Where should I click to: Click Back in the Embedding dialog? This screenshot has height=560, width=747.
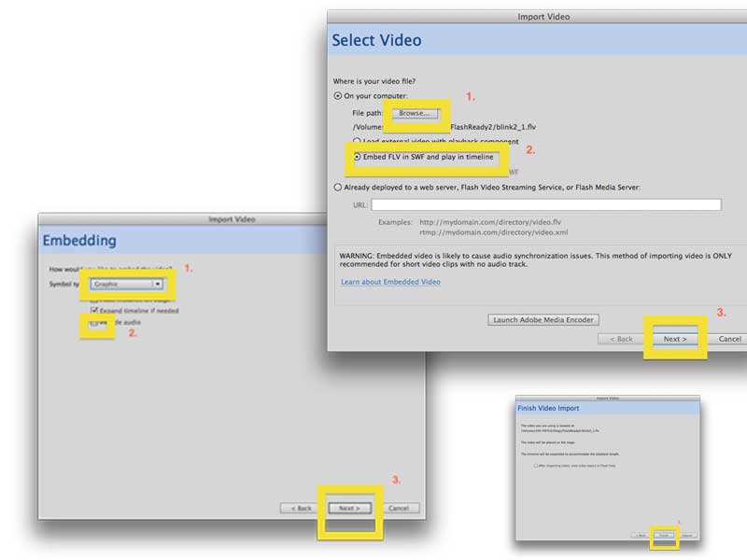click(x=301, y=508)
